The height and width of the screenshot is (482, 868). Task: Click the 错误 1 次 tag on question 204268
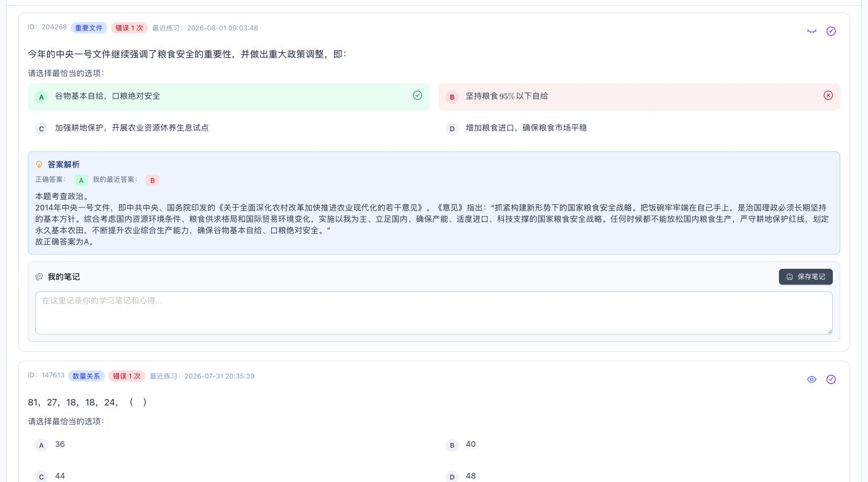[x=129, y=28]
